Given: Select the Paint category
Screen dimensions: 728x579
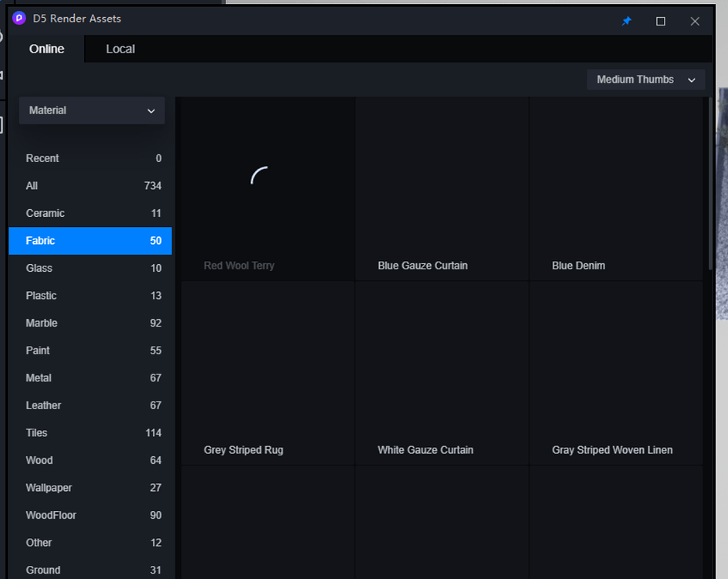Looking at the screenshot, I should click(x=90, y=350).
